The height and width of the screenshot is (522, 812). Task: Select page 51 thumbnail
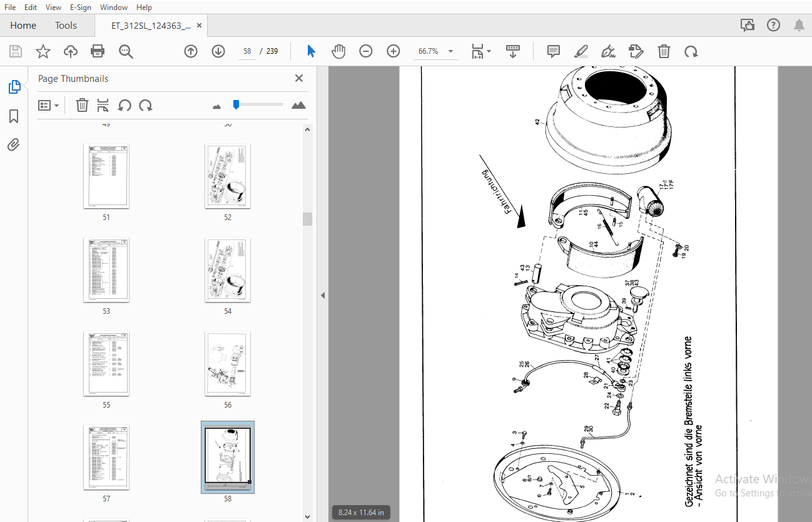[106, 176]
